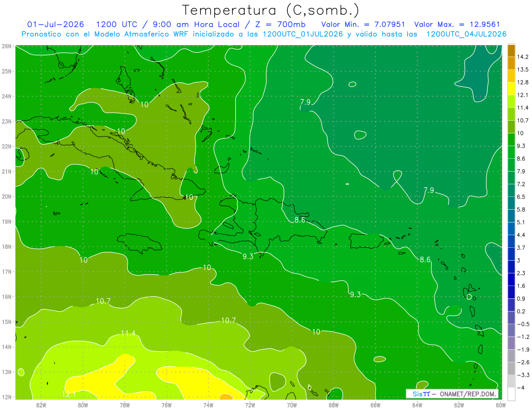This screenshot has width=532, height=411.
Task: Pick the purple segment between -1.9 and -1.2
Action: [511, 343]
